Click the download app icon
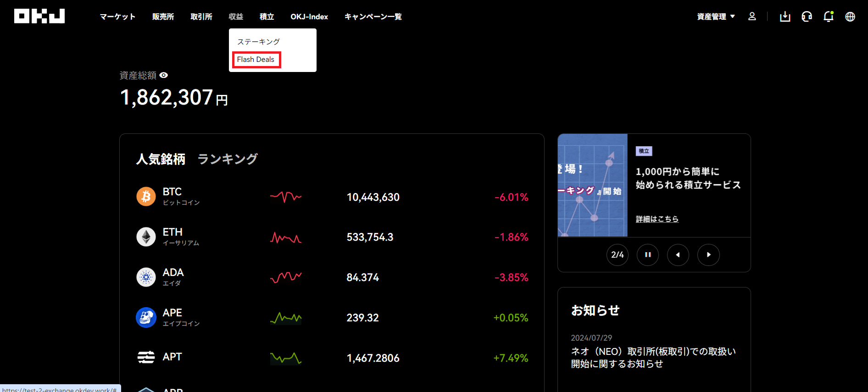The height and width of the screenshot is (392, 868). tap(785, 17)
